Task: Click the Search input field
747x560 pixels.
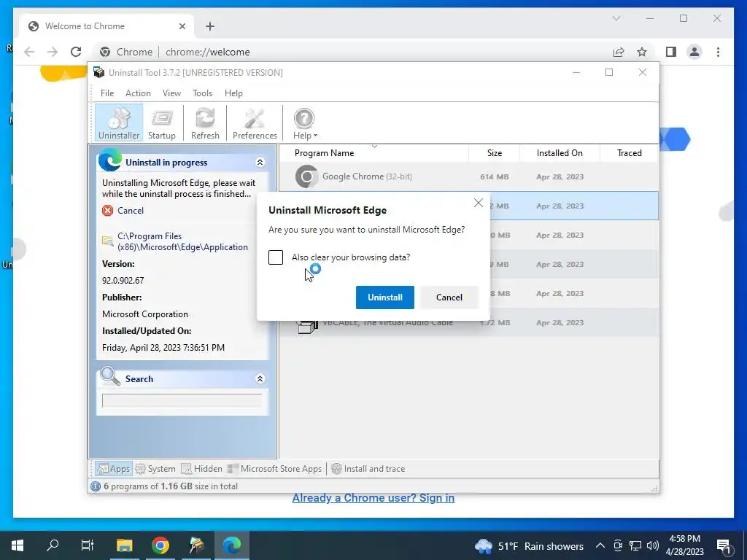Action: 182,401
